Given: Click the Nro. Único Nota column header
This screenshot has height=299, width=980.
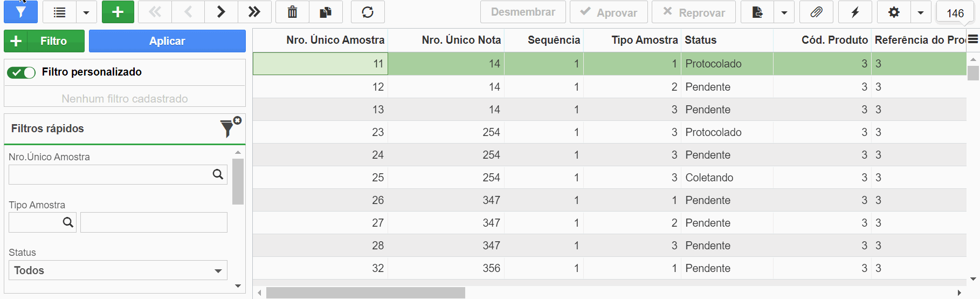Looking at the screenshot, I should click(x=461, y=40).
